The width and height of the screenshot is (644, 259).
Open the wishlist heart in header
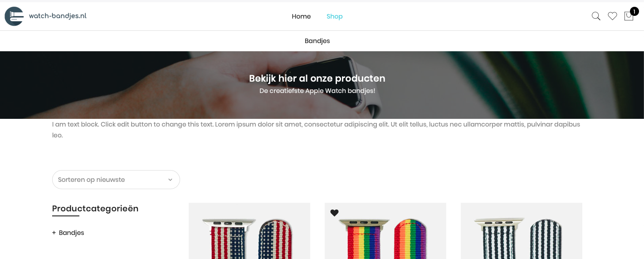612,16
